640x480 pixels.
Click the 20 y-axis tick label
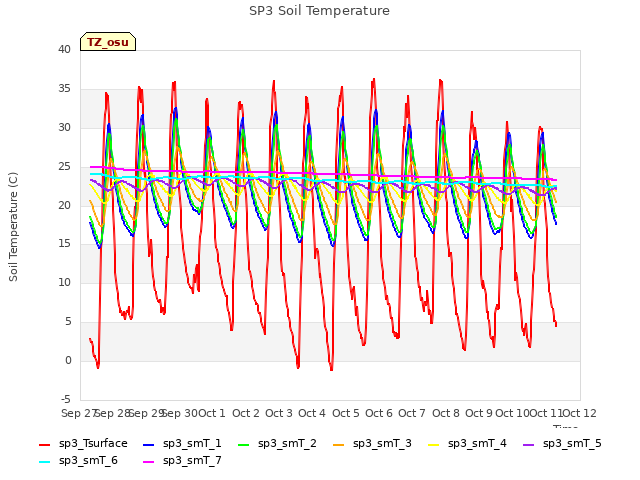(64, 205)
